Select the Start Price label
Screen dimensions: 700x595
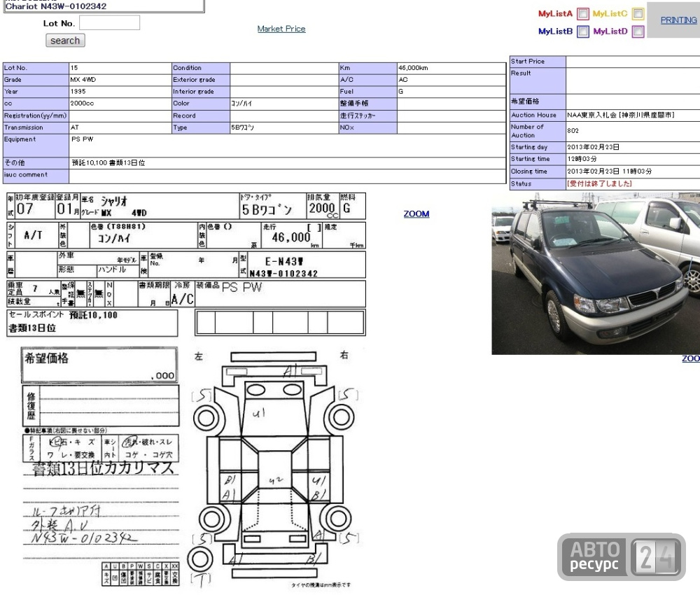(x=527, y=61)
